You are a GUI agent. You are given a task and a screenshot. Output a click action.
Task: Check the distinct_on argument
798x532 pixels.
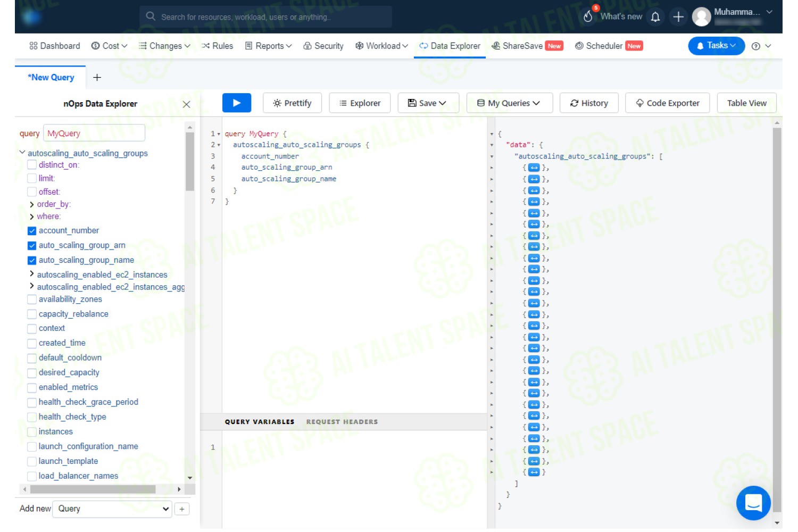click(32, 165)
